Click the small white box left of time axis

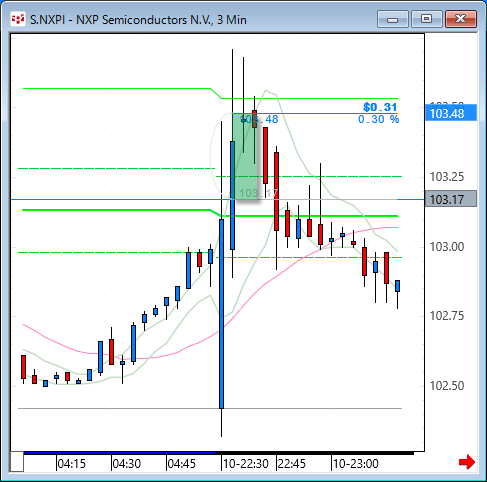[x=17, y=462]
